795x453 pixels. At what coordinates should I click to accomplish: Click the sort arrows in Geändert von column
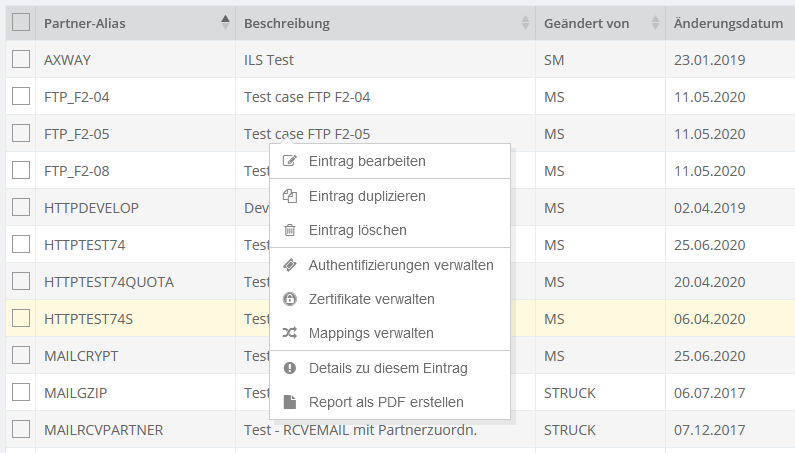click(655, 23)
